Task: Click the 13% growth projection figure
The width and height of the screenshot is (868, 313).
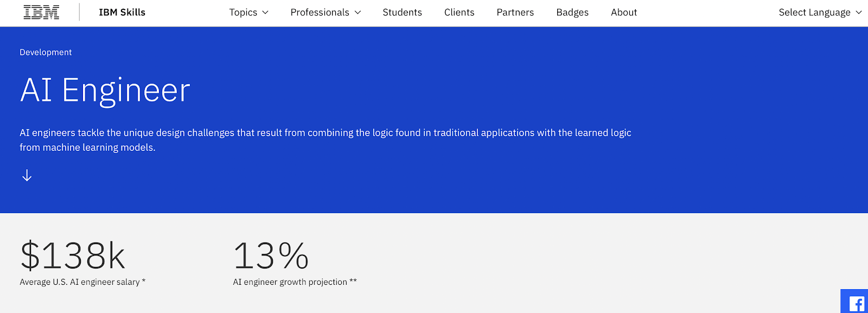Action: [x=271, y=256]
